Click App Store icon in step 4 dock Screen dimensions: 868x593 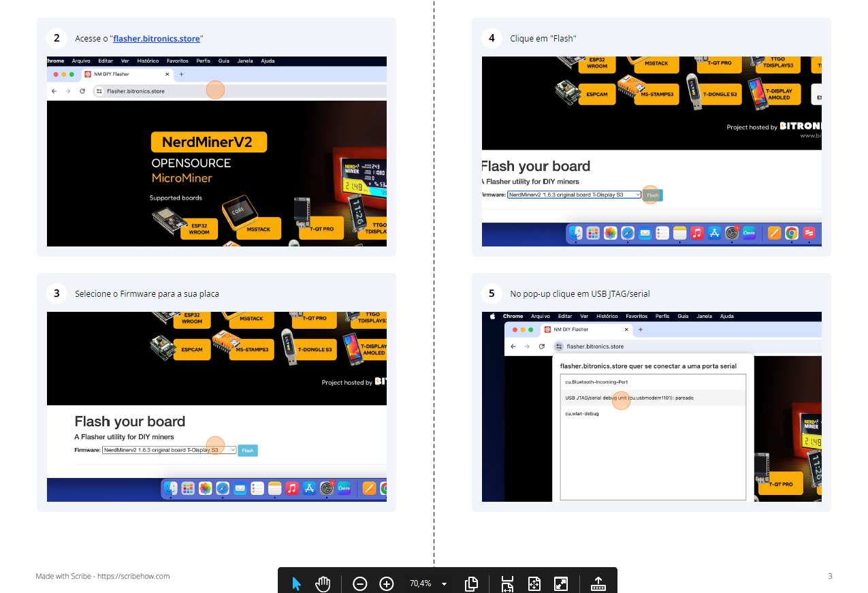pyautogui.click(x=714, y=233)
